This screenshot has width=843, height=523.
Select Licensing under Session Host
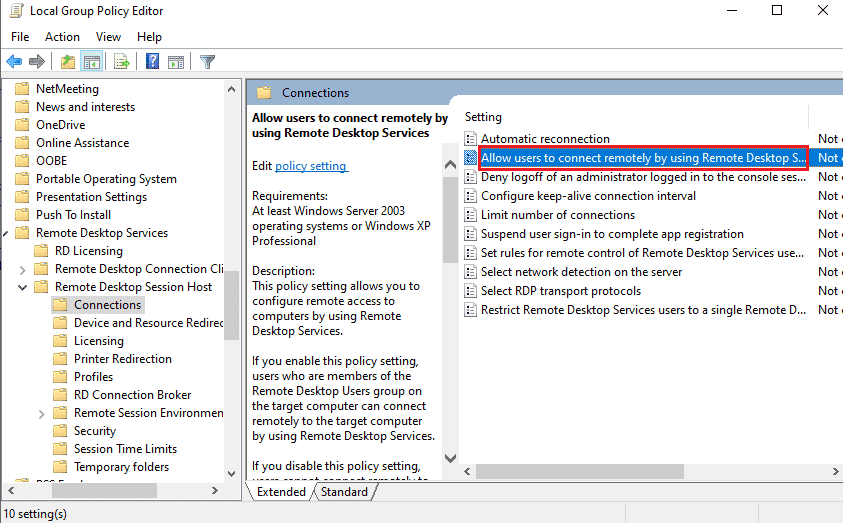point(99,341)
